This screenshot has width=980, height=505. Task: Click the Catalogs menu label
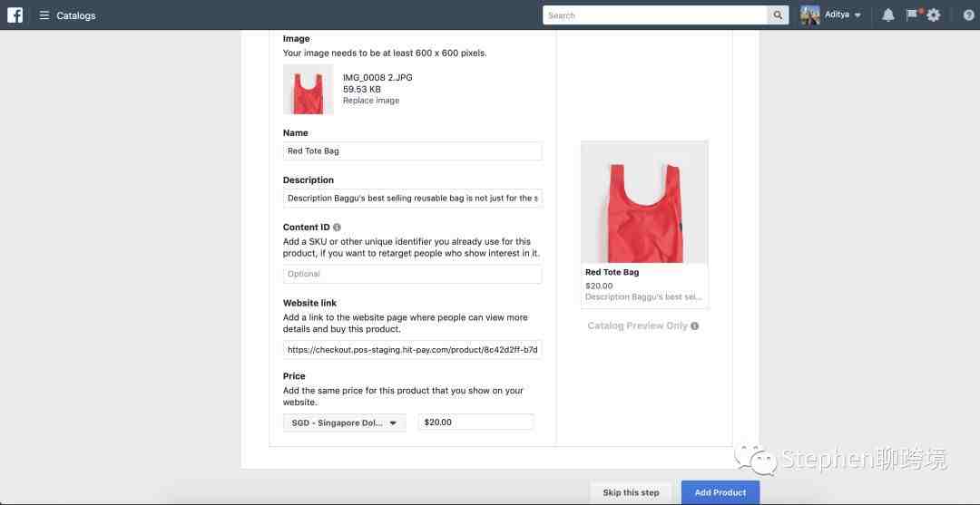pyautogui.click(x=75, y=15)
